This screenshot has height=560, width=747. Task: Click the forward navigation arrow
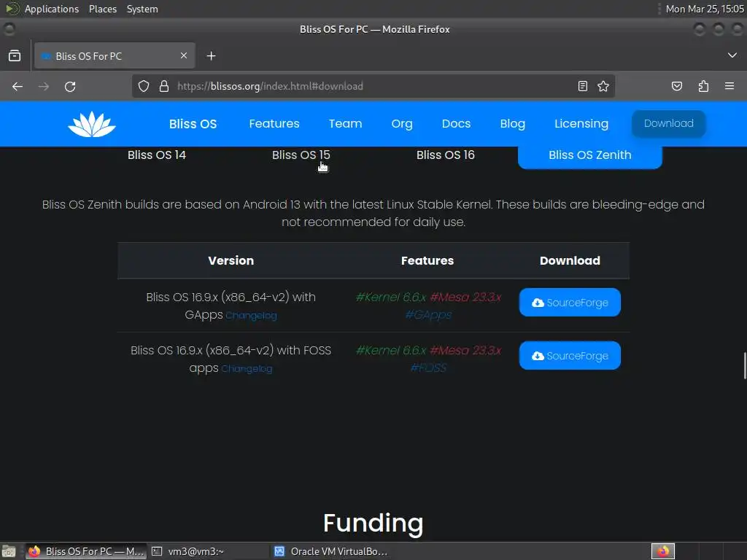pos(44,86)
